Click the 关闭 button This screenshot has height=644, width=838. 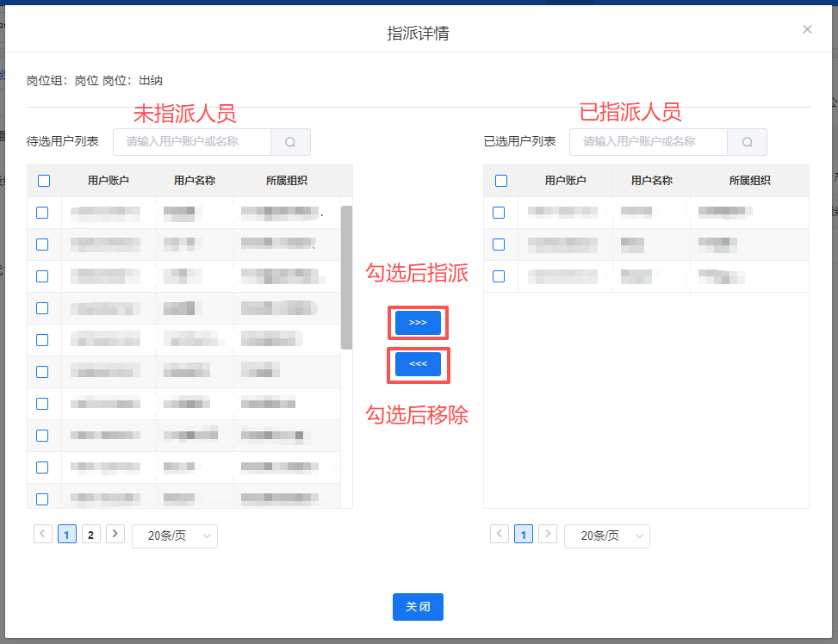[x=418, y=607]
